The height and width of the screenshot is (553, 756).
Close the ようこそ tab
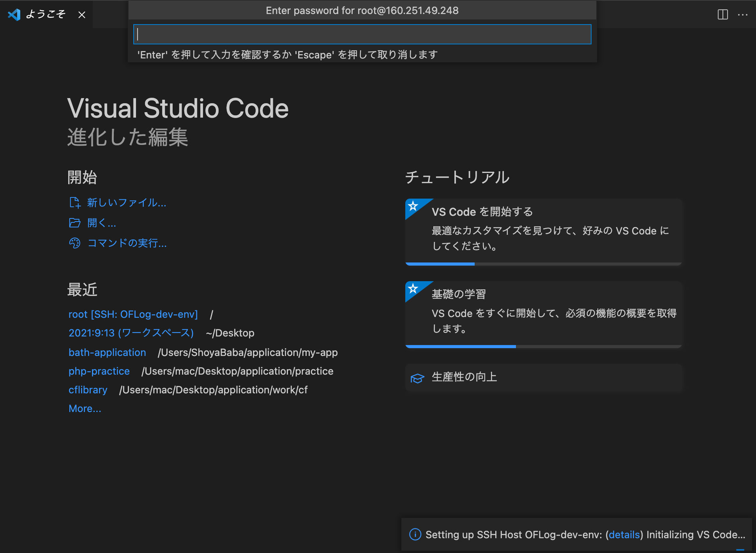click(81, 15)
